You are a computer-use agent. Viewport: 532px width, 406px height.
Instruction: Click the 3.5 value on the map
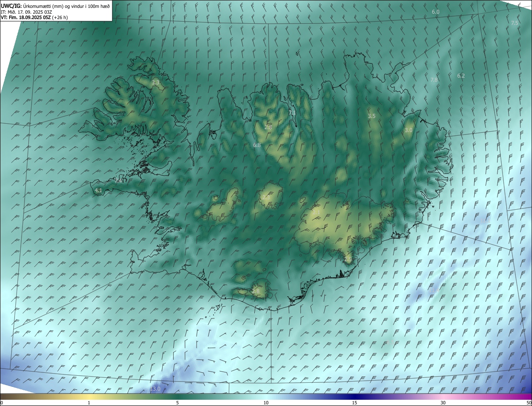click(x=372, y=116)
